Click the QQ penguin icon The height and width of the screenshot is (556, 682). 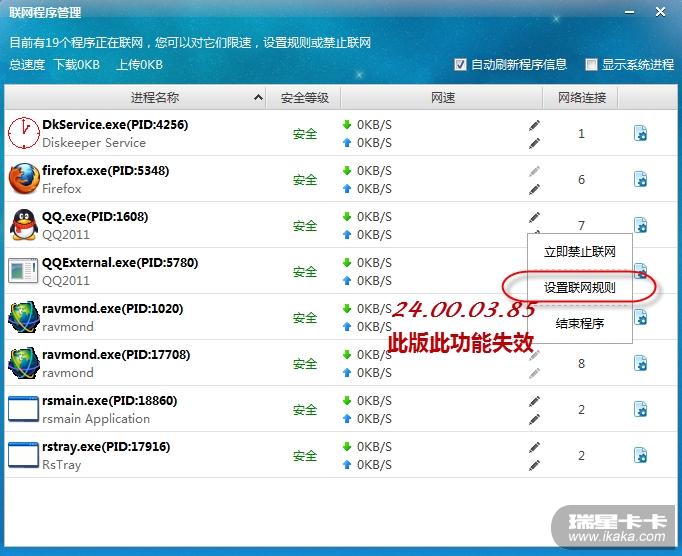click(24, 224)
